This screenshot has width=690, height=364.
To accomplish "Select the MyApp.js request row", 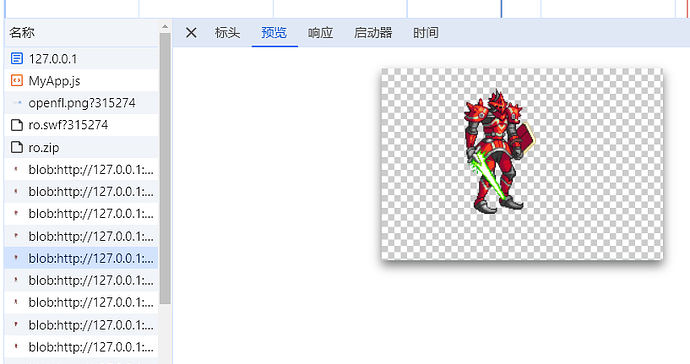I will click(81, 81).
